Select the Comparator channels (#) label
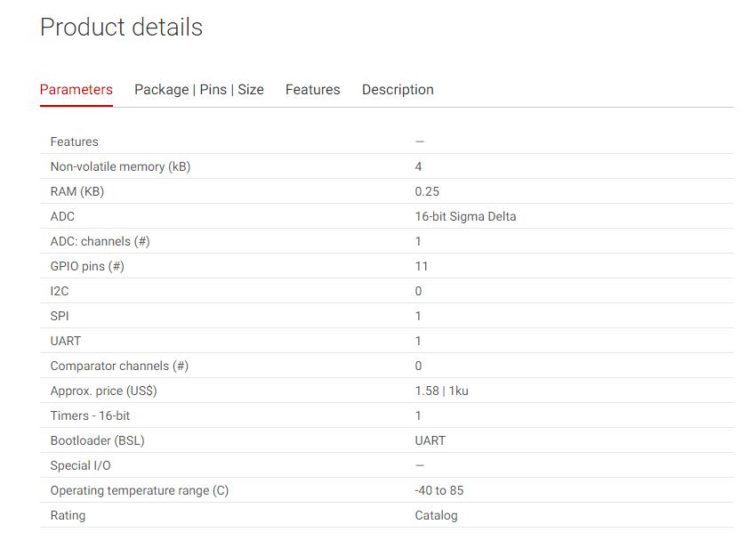 [119, 366]
